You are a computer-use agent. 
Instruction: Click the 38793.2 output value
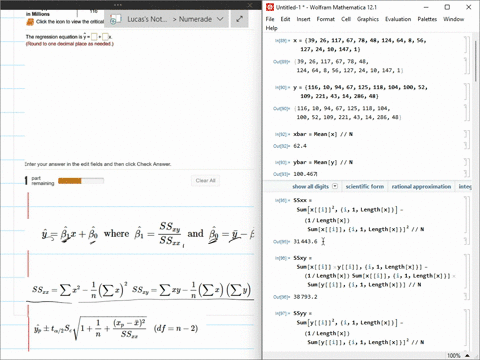coord(305,297)
